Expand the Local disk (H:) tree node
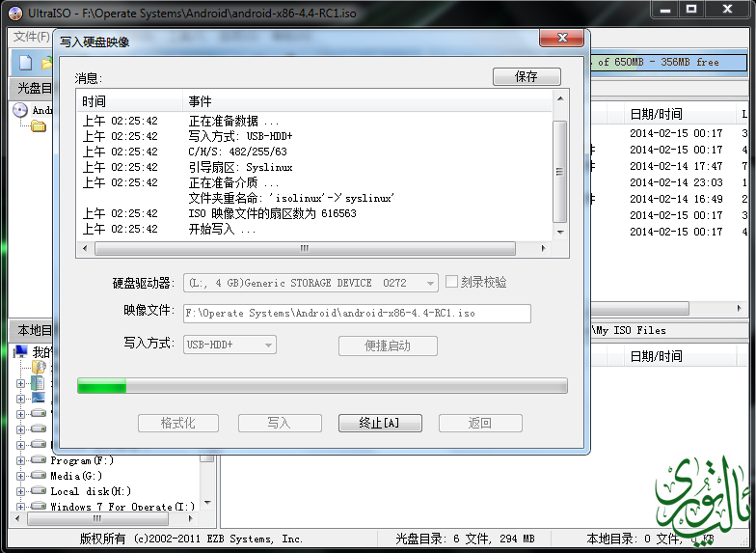The width and height of the screenshot is (756, 553). point(21,492)
